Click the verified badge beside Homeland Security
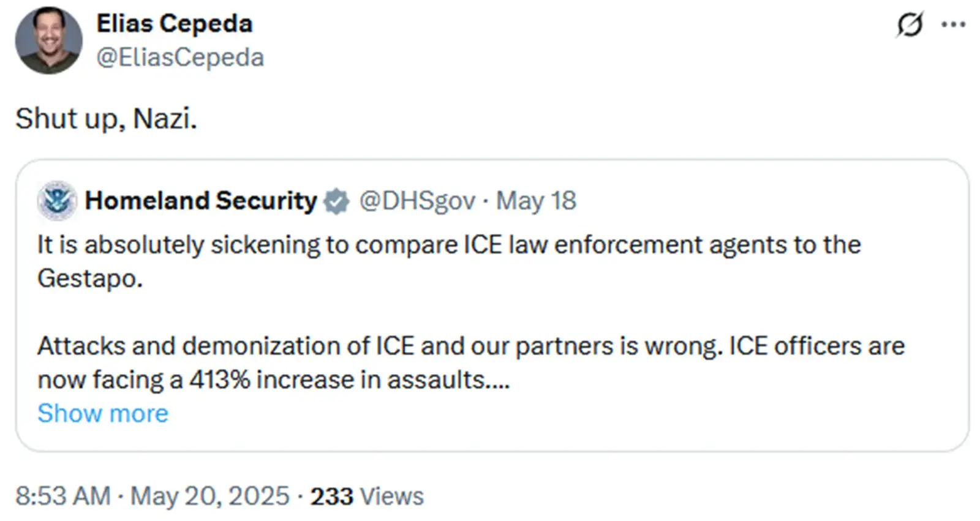 [x=336, y=201]
